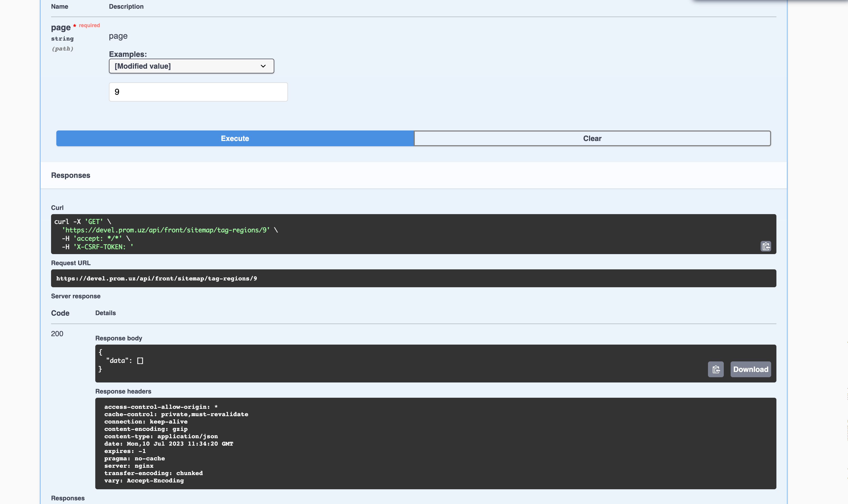Download the response body

point(750,369)
